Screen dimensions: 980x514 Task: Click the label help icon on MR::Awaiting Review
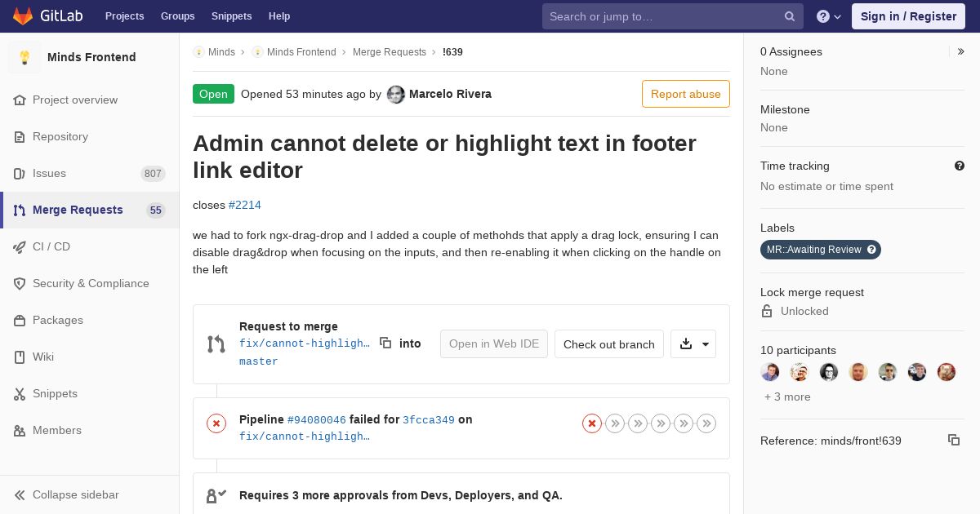click(x=871, y=250)
